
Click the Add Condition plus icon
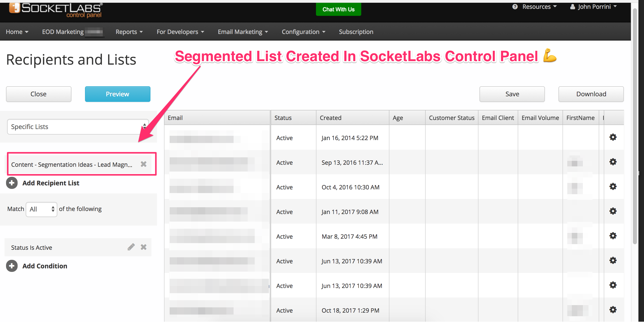12,266
